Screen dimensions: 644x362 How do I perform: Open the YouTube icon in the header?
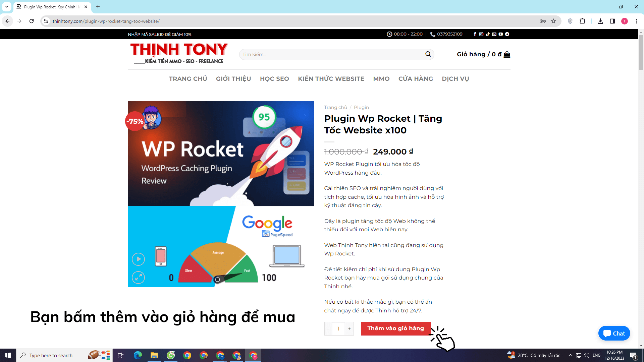500,34
